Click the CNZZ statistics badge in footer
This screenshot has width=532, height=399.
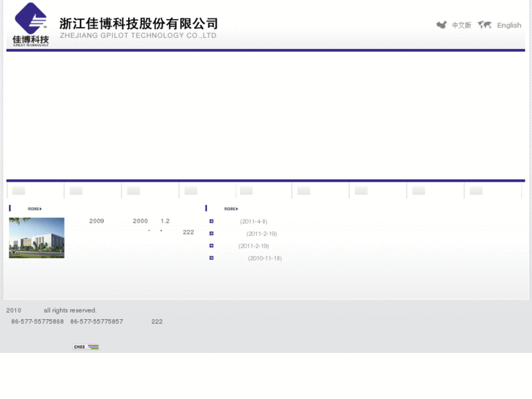point(86,347)
